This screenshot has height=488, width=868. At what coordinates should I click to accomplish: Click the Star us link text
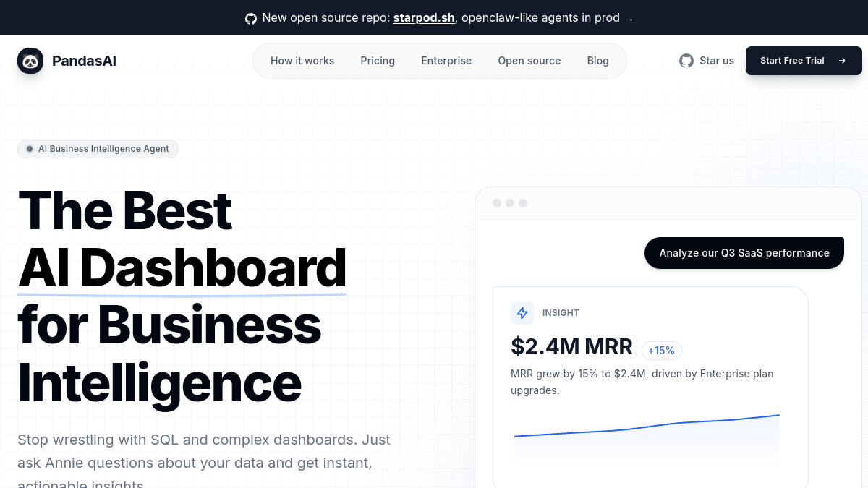pos(717,61)
